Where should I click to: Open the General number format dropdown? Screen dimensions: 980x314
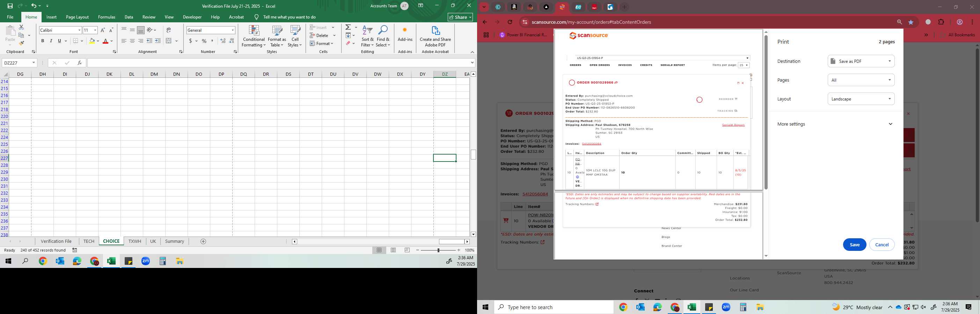pyautogui.click(x=233, y=30)
